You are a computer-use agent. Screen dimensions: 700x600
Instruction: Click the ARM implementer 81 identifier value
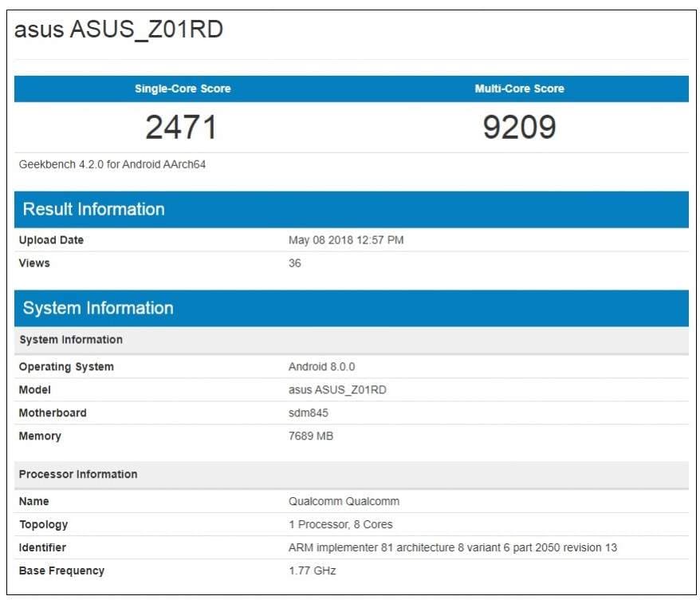coord(452,547)
